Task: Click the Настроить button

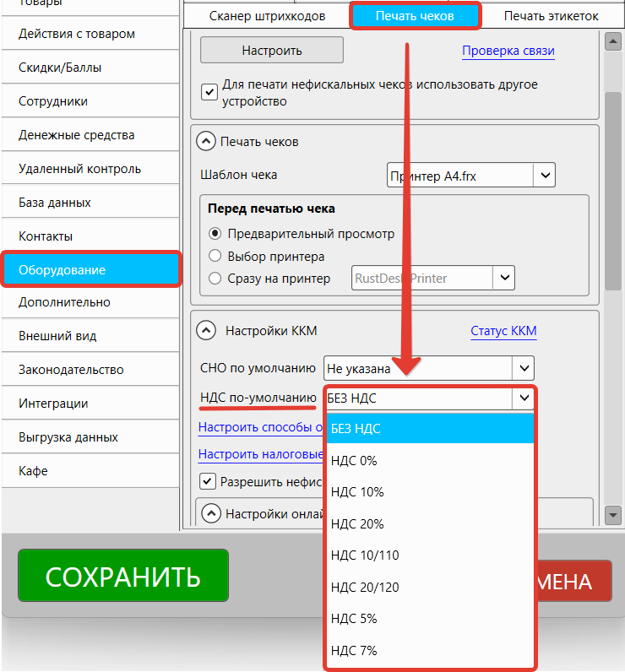Action: [271, 50]
